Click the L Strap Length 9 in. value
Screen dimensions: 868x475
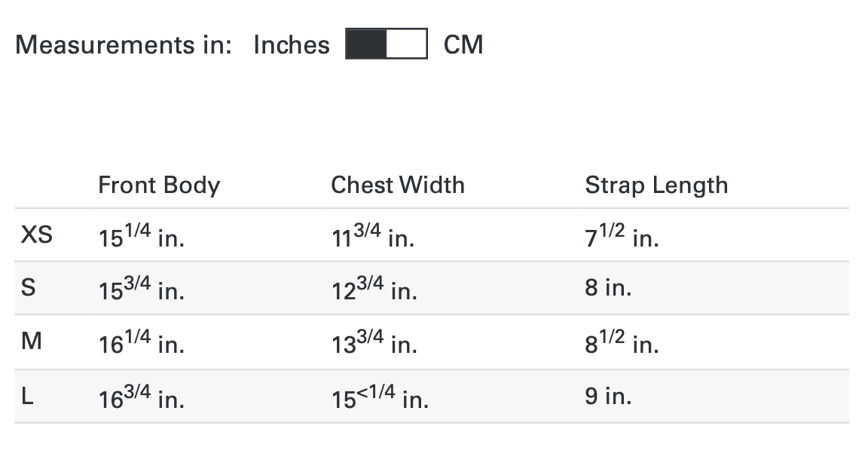608,396
